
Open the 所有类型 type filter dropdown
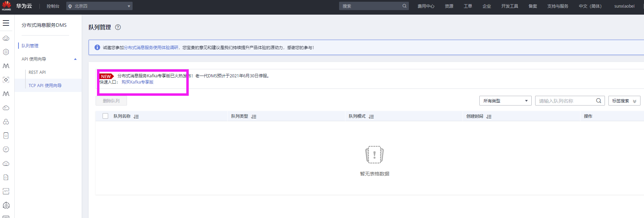[x=506, y=101]
